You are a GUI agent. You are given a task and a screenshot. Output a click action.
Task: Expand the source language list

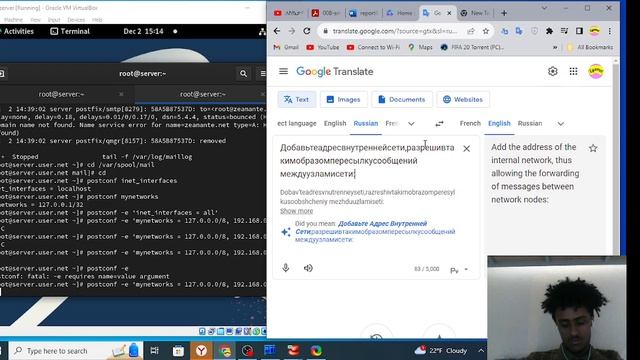(411, 123)
